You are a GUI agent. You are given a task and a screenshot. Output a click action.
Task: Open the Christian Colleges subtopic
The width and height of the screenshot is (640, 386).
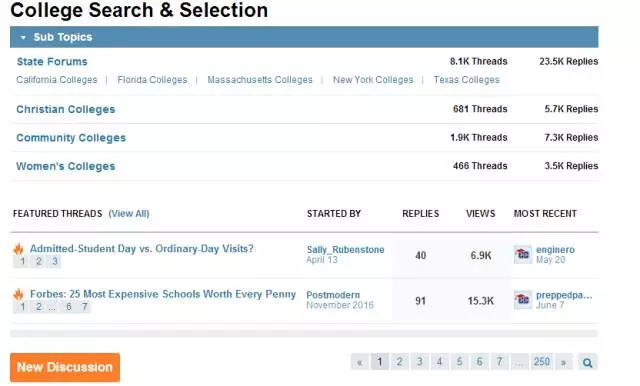[66, 109]
